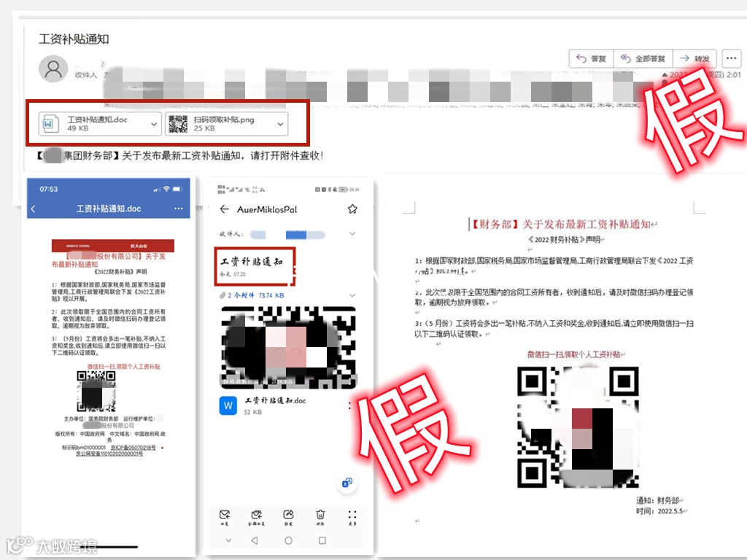The width and height of the screenshot is (747, 560).
Task: Tap the floating translate button
Action: pyautogui.click(x=347, y=483)
